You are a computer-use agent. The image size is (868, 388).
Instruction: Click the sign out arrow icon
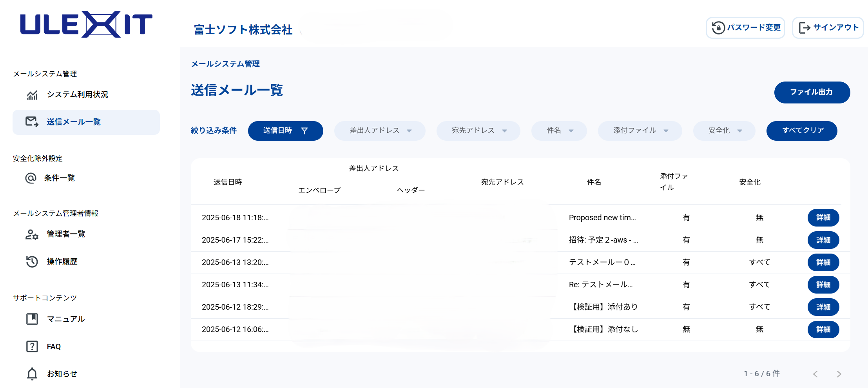(x=805, y=27)
